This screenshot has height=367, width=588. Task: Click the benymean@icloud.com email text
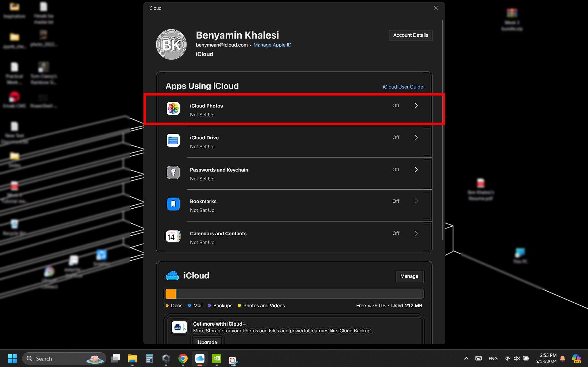222,45
